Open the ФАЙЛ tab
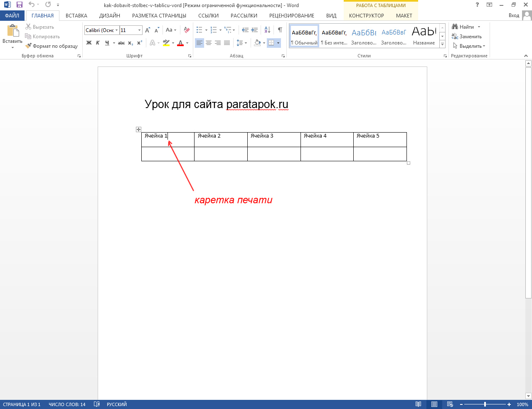 pyautogui.click(x=12, y=15)
